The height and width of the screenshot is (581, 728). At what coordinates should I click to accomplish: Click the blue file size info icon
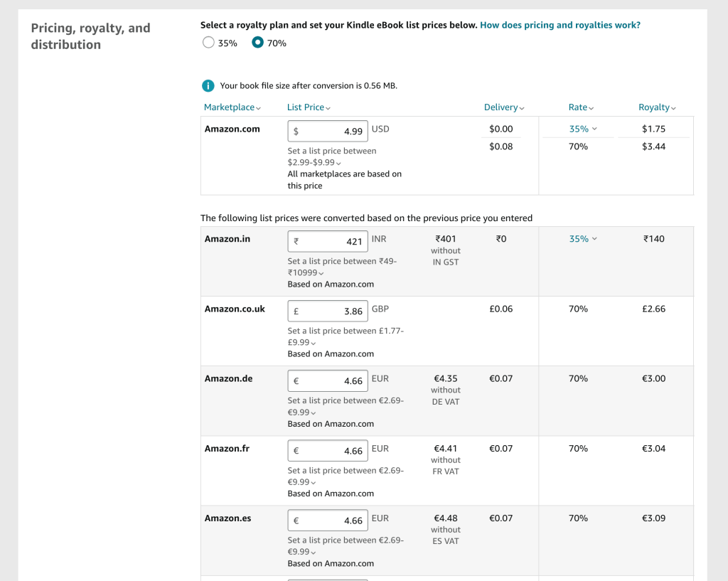pos(208,86)
